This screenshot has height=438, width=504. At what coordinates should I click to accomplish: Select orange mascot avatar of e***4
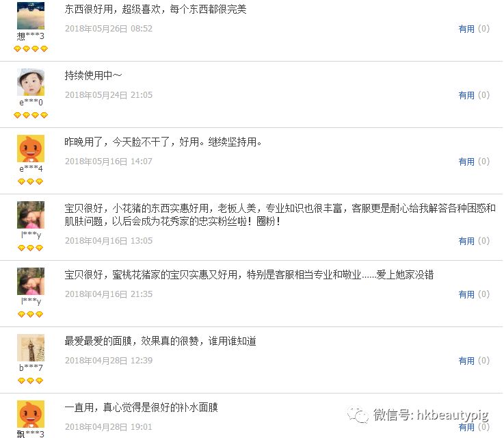pyautogui.click(x=31, y=149)
